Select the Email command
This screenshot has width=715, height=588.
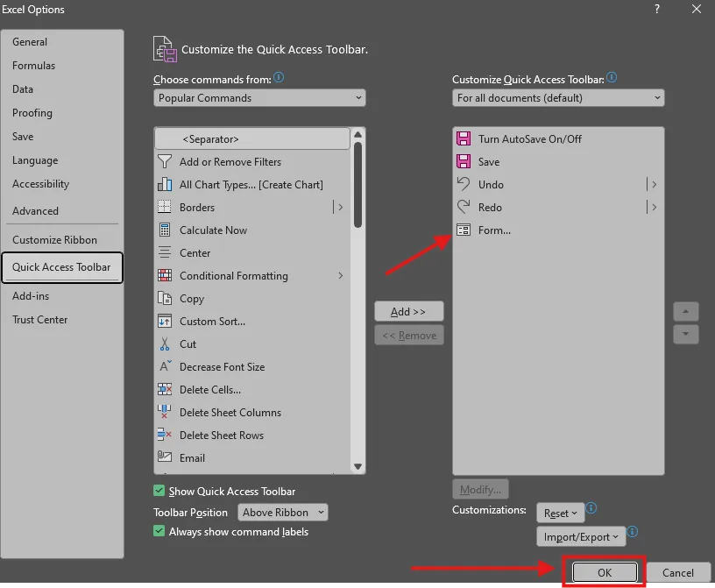pyautogui.click(x=190, y=457)
